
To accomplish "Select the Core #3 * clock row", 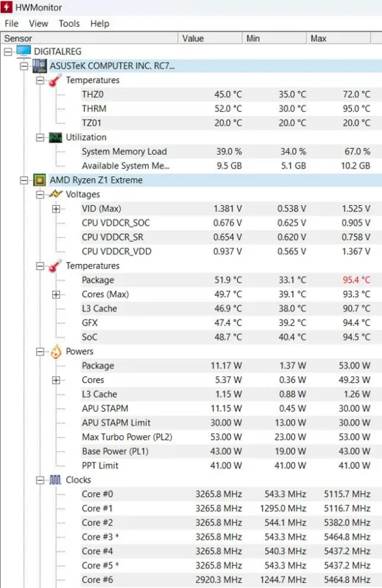I will [x=231, y=537].
